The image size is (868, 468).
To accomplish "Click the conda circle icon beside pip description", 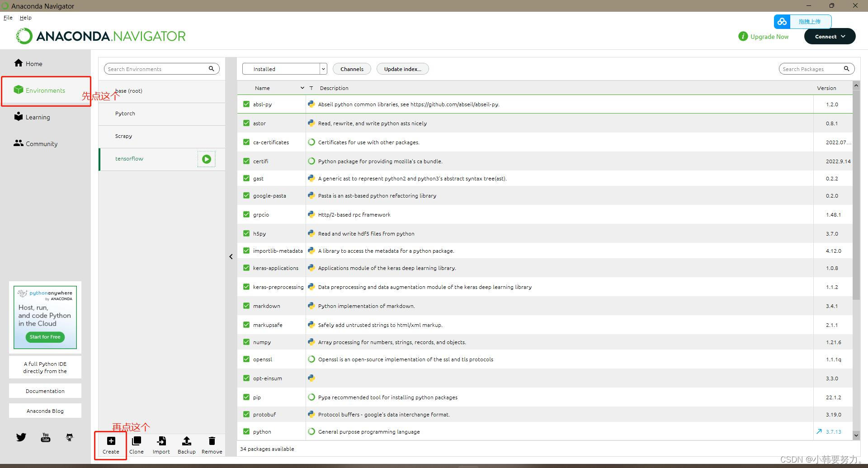I will [311, 397].
